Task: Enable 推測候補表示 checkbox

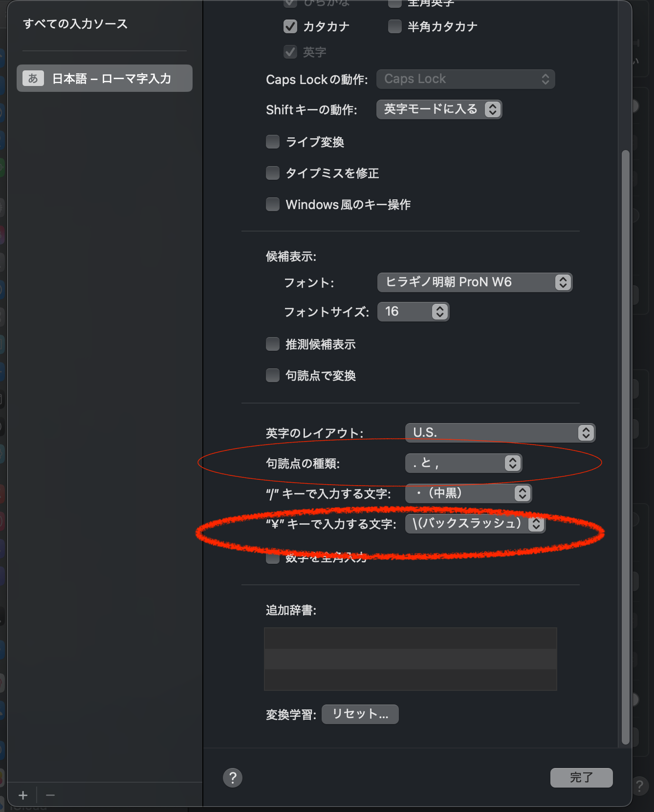Action: click(x=273, y=344)
